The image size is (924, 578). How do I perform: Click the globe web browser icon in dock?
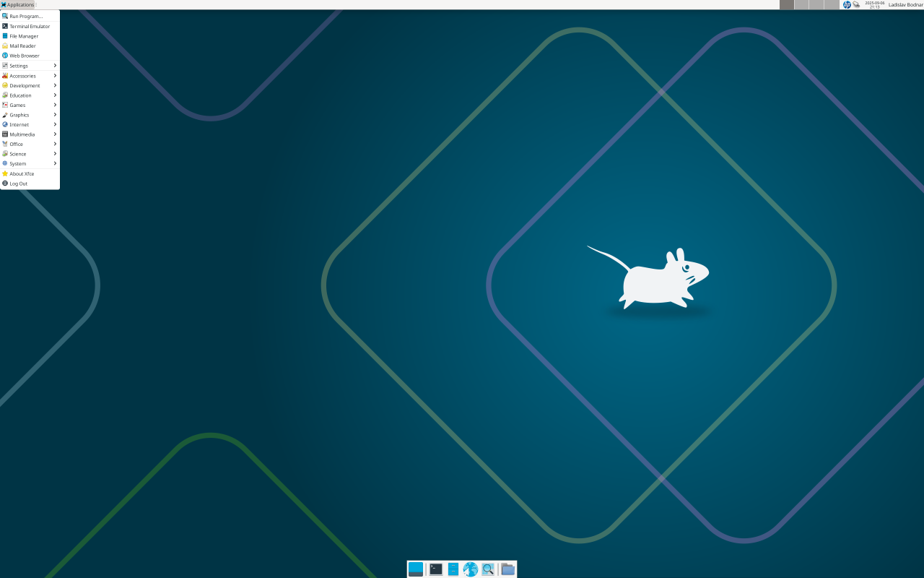click(x=471, y=569)
